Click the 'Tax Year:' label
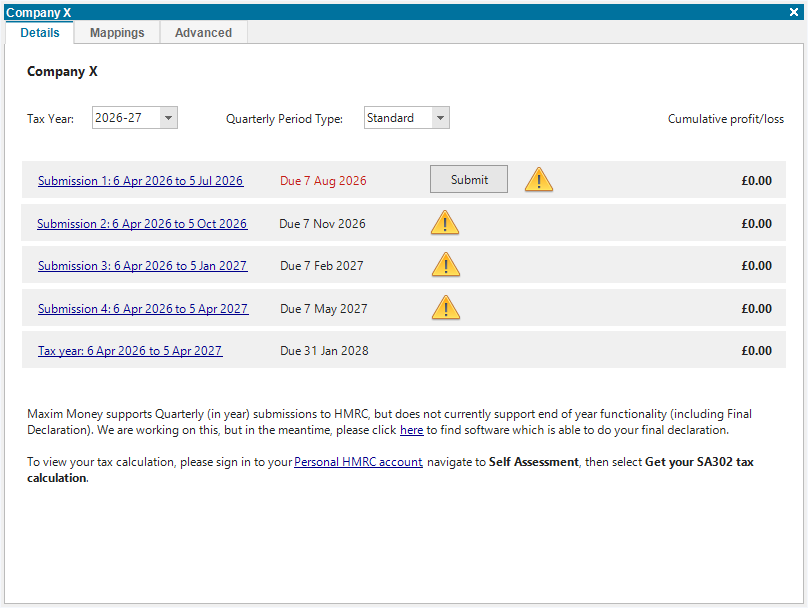808x608 pixels. [x=50, y=119]
